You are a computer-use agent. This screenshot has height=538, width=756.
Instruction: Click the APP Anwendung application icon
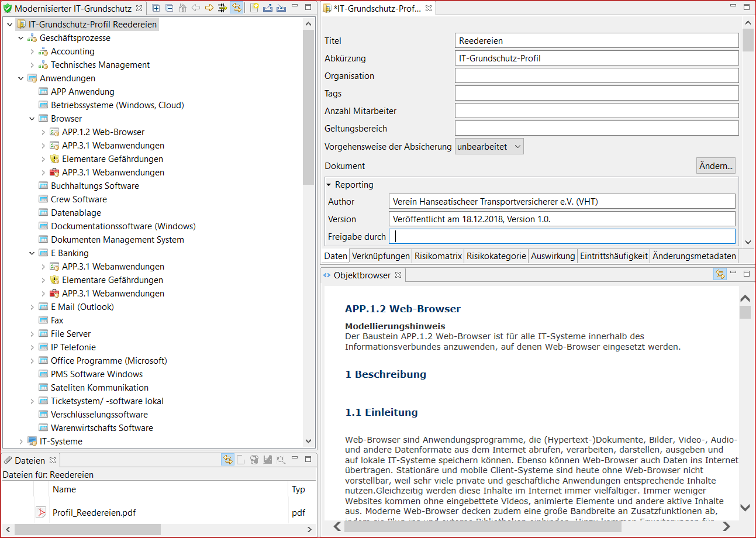[x=43, y=92]
